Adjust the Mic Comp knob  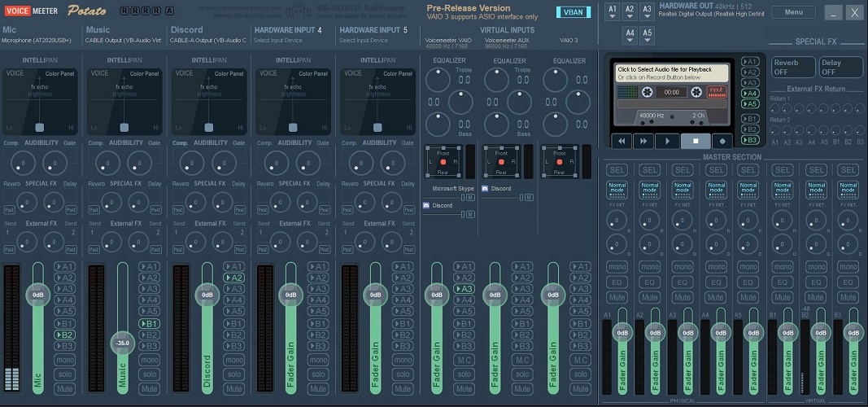pos(22,163)
